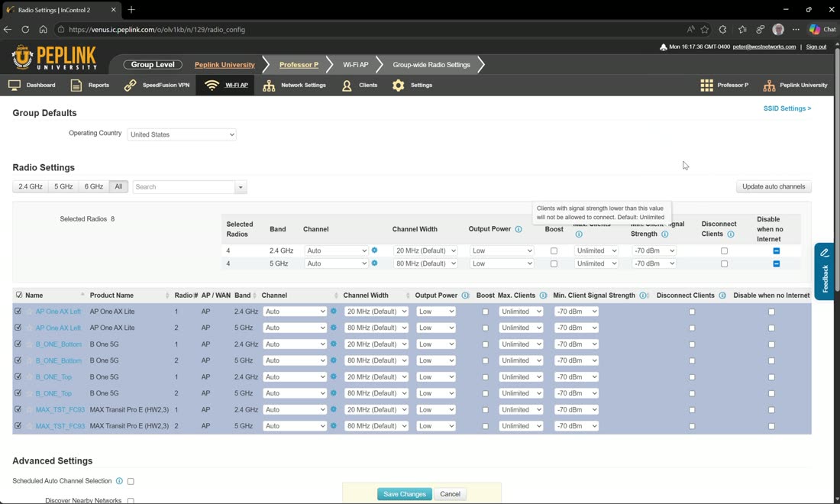Click Output Power info icon in group header
840x504 pixels.
tap(519, 229)
